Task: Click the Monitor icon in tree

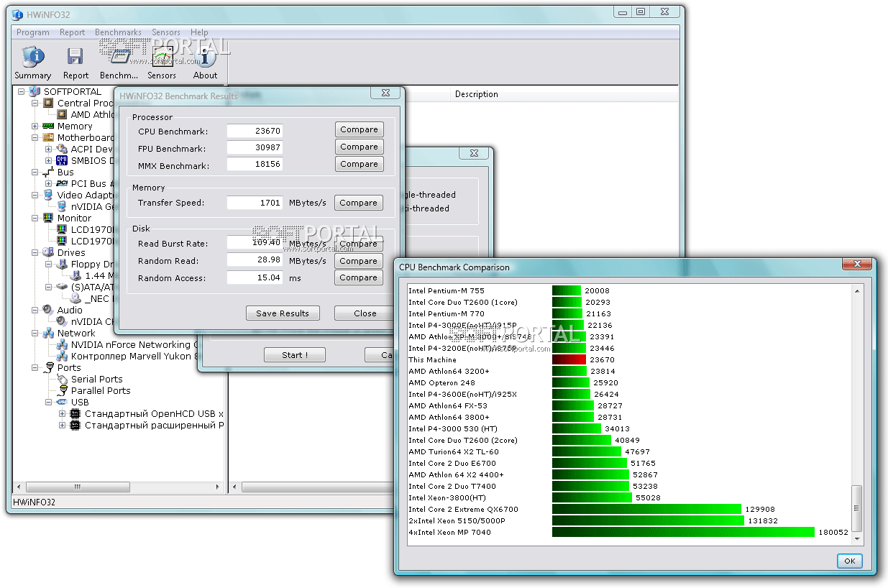Action: click(x=48, y=218)
